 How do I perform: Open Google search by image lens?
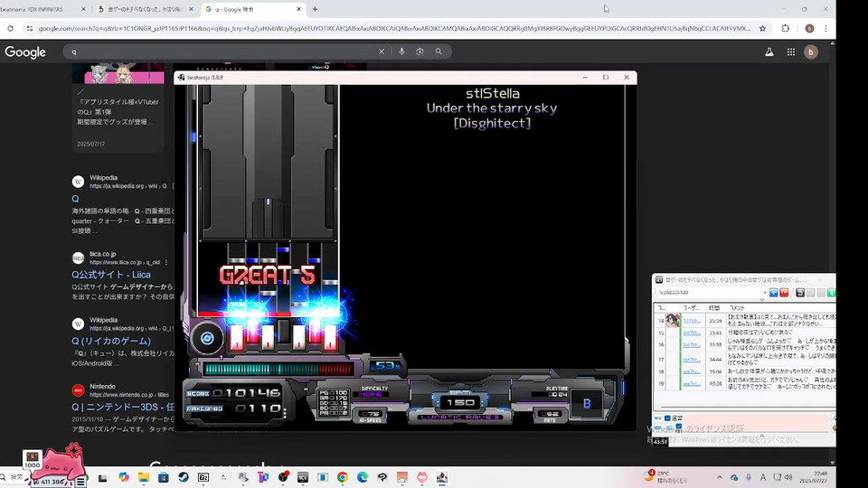tap(420, 52)
